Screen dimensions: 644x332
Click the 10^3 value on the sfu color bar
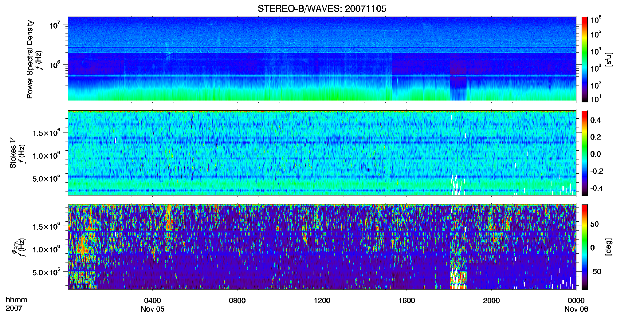point(596,68)
